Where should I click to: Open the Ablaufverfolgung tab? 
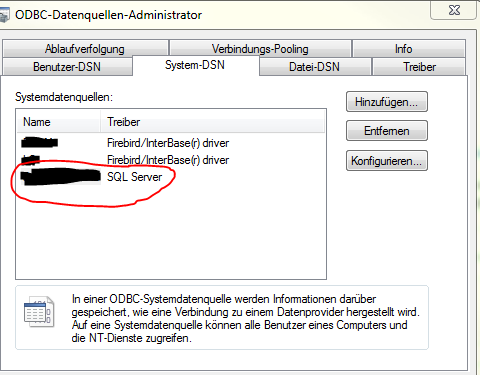pos(85,49)
